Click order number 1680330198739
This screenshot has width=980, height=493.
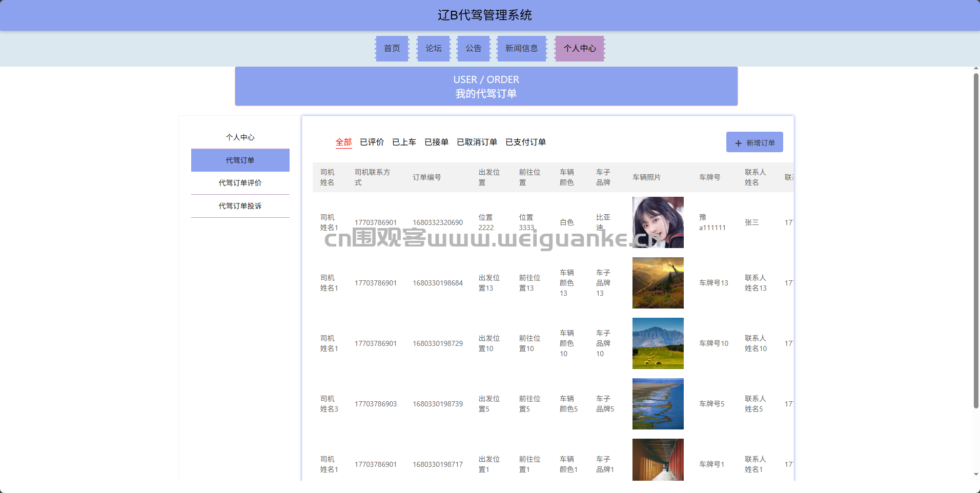click(438, 404)
